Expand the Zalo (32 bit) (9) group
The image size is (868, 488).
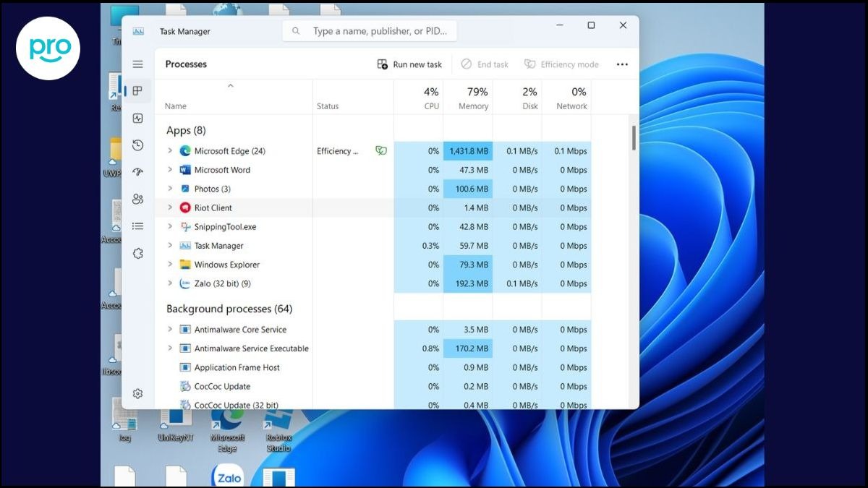[x=170, y=283]
